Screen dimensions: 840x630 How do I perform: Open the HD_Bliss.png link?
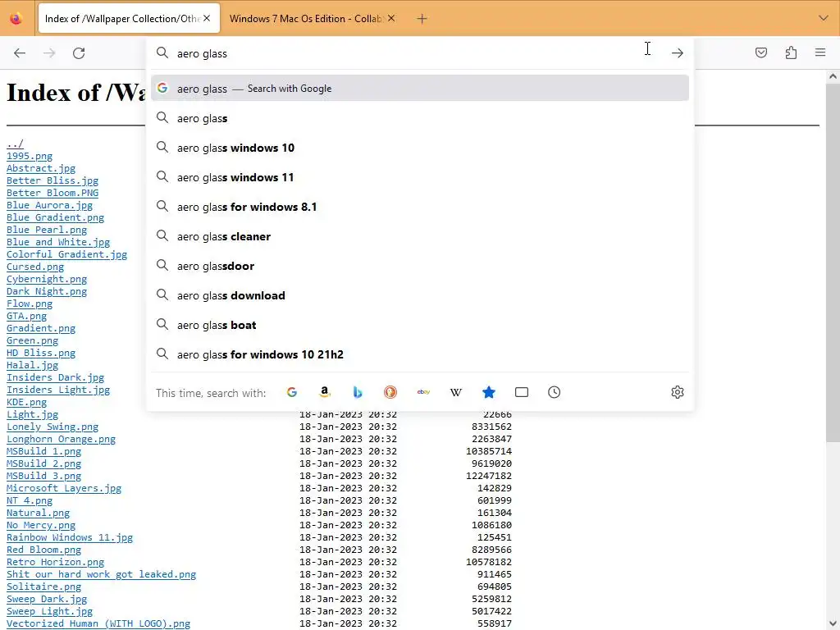[41, 353]
